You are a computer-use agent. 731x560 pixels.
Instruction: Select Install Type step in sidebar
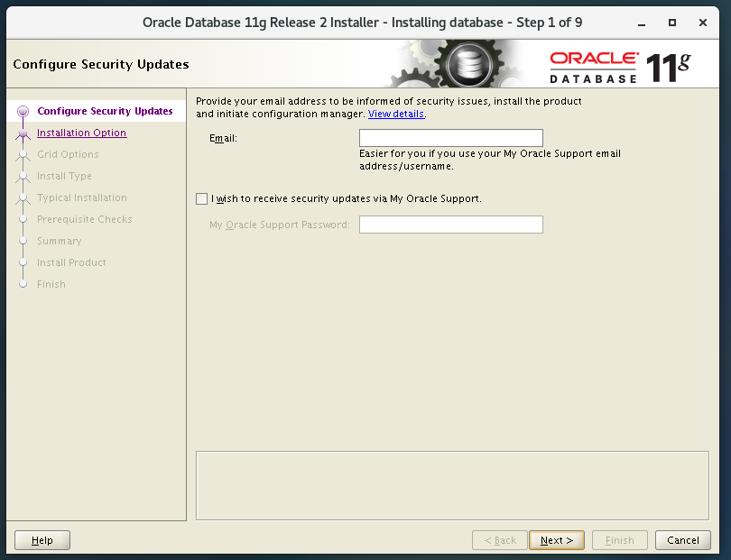[x=64, y=176]
